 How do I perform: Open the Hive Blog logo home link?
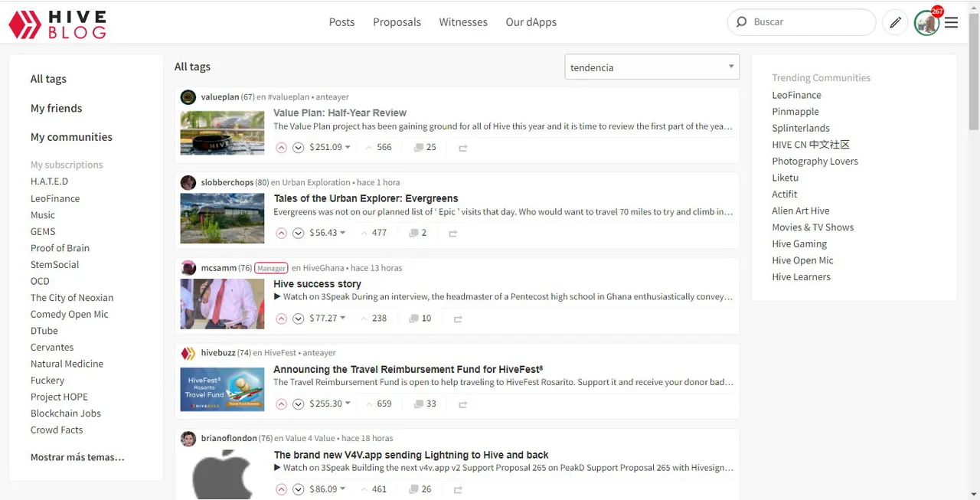tap(57, 24)
